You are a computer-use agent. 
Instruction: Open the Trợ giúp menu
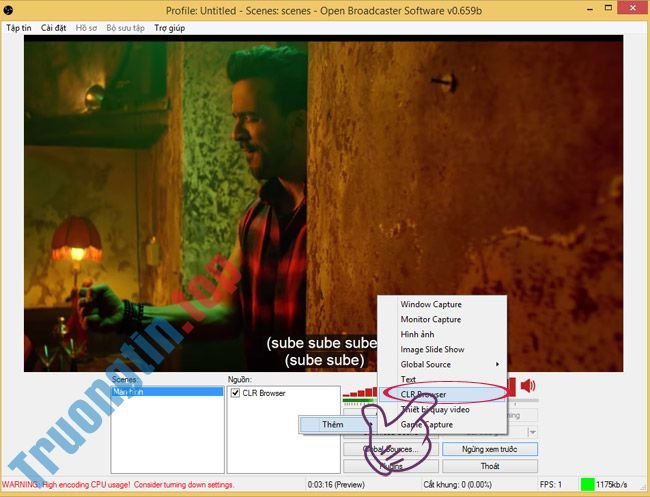[x=170, y=28]
